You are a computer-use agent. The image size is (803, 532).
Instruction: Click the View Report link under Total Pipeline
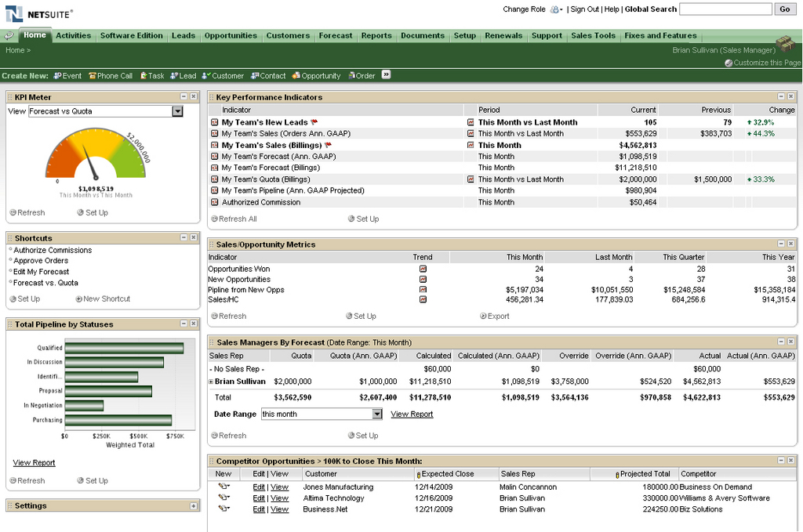pyautogui.click(x=33, y=462)
